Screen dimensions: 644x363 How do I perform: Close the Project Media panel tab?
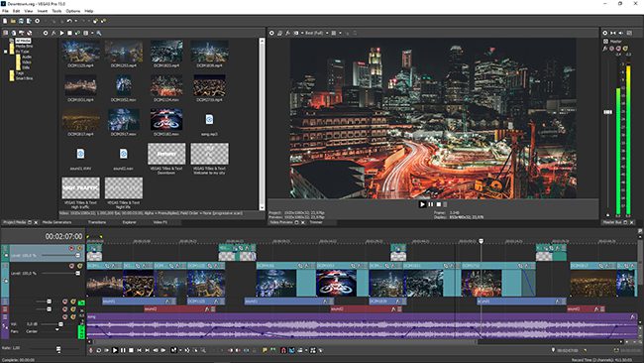click(x=36, y=222)
